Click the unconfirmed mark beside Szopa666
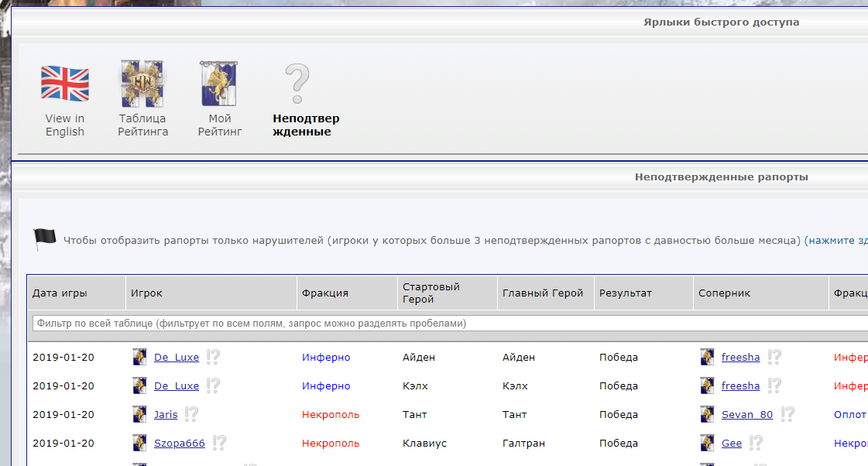Screen dimensions: 868x466 coord(219,442)
